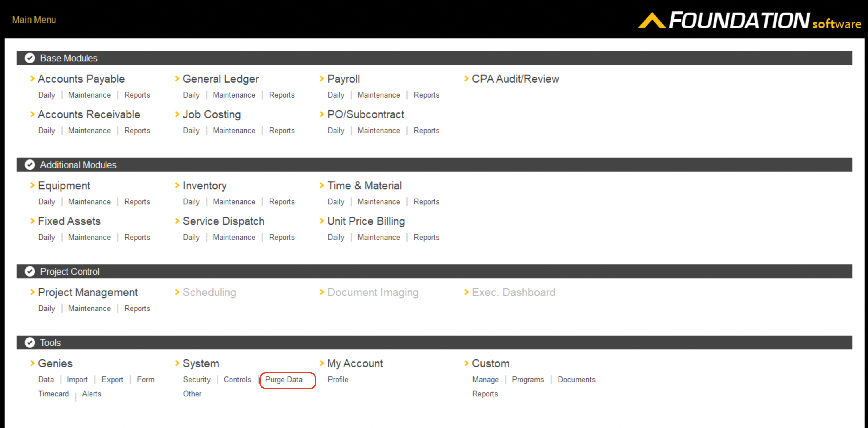Click the Base Modules section header
This screenshot has width=868, height=428.
[x=434, y=58]
